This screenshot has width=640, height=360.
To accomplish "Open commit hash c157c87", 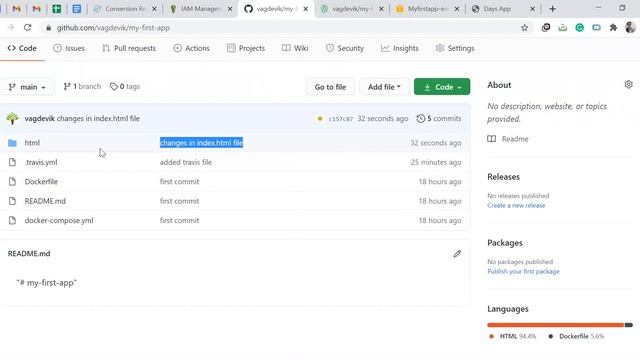I will (341, 119).
